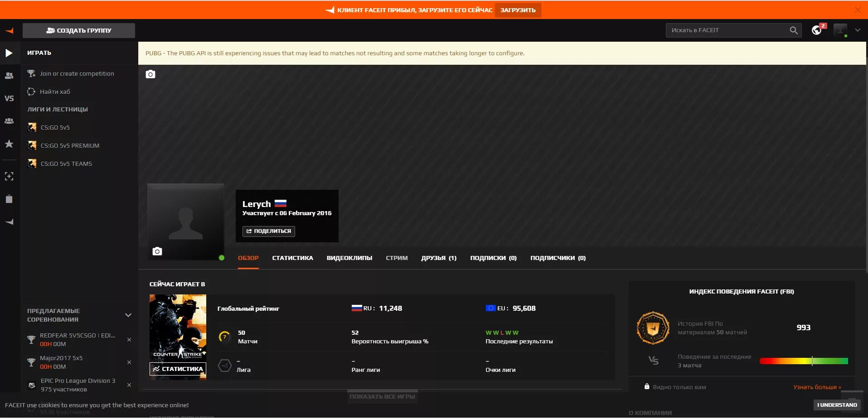868x419 pixels.
Task: Click the FBI score 993
Action: pos(804,327)
